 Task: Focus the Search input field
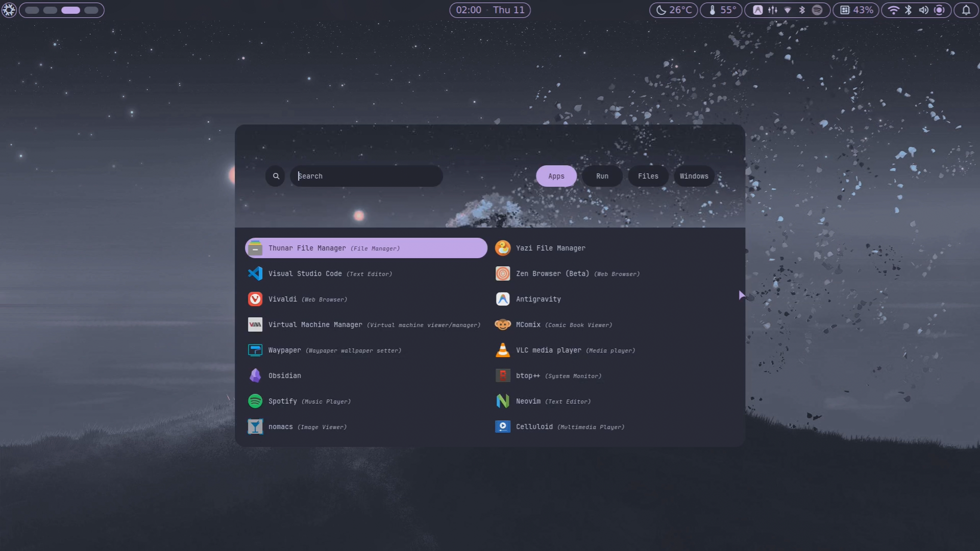pyautogui.click(x=366, y=176)
